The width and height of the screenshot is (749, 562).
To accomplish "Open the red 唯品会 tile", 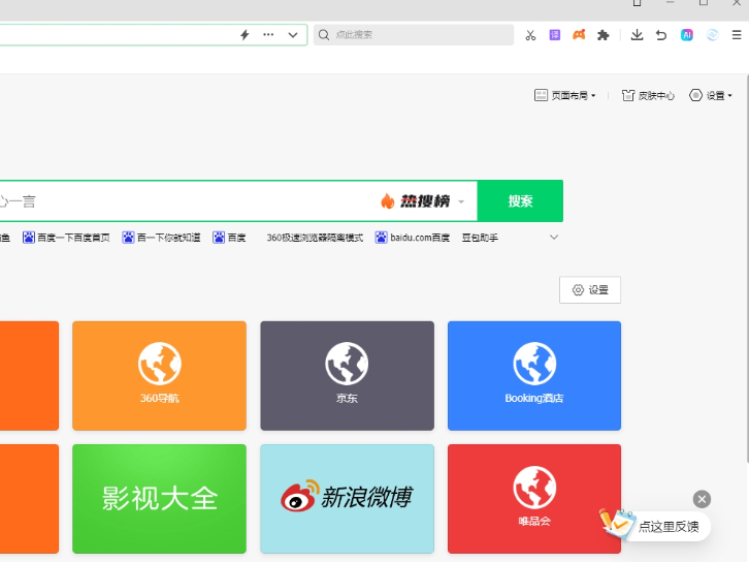I will point(534,499).
